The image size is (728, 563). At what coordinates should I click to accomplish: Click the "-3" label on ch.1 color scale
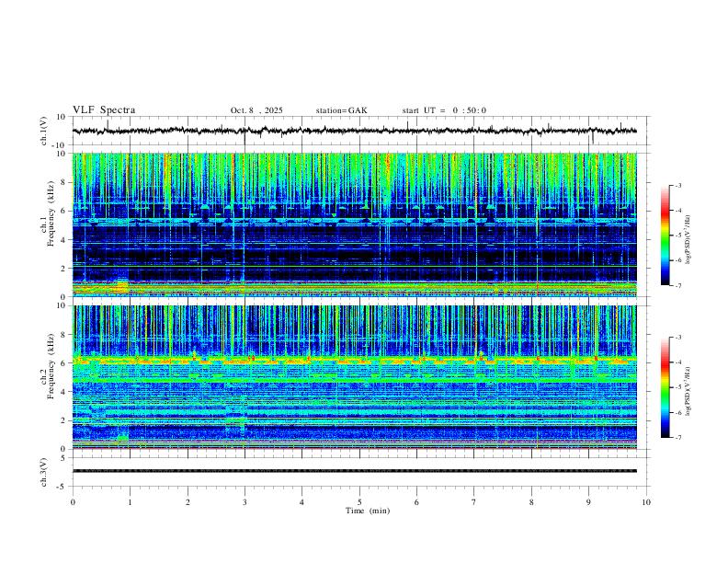pyautogui.click(x=678, y=185)
